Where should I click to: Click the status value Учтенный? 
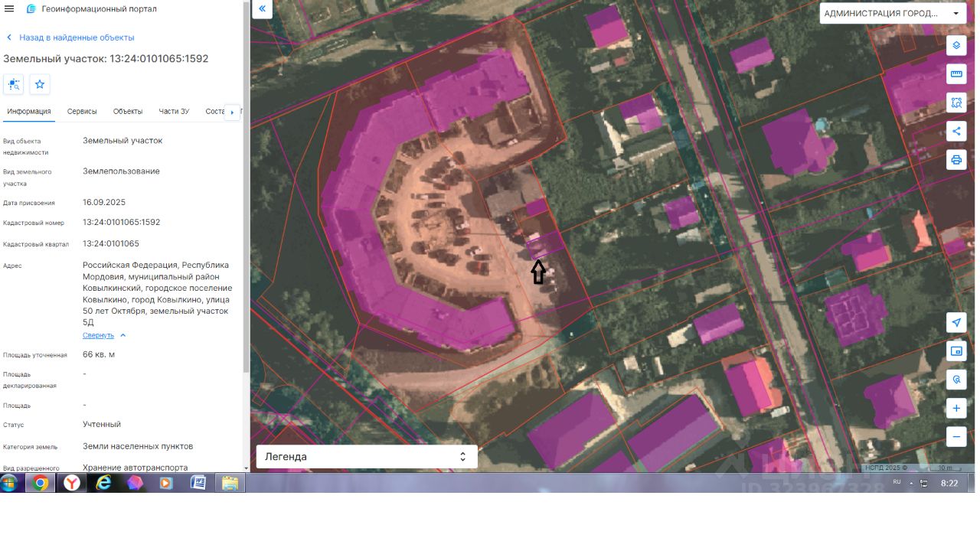coord(102,425)
